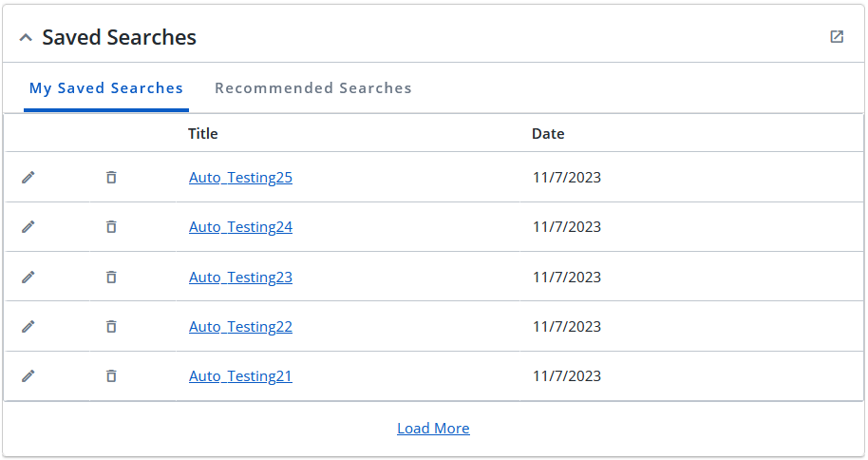The image size is (868, 460).
Task: Edit the Auto_Testing22 saved search
Action: click(28, 326)
